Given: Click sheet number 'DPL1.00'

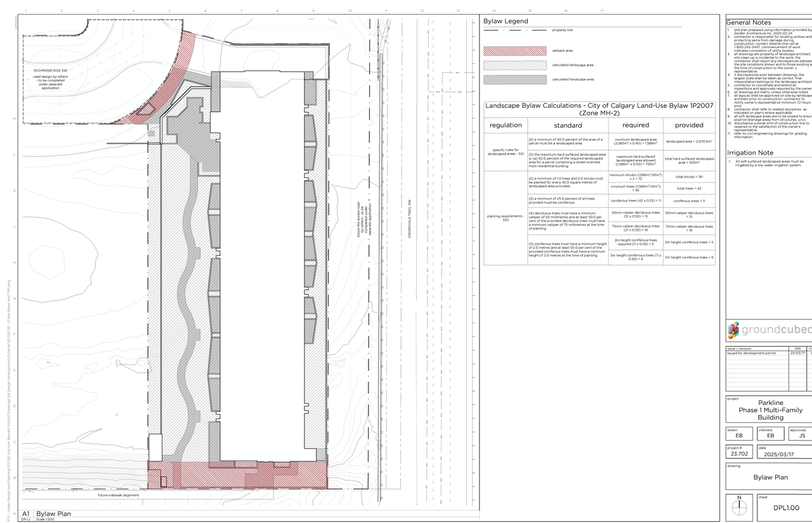Looking at the screenshot, I should tap(786, 508).
